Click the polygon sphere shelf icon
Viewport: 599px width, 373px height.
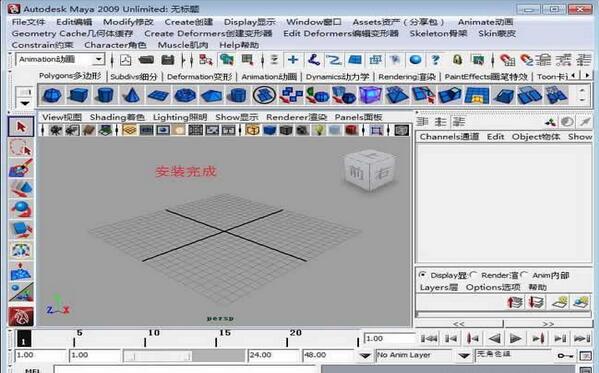(51, 95)
